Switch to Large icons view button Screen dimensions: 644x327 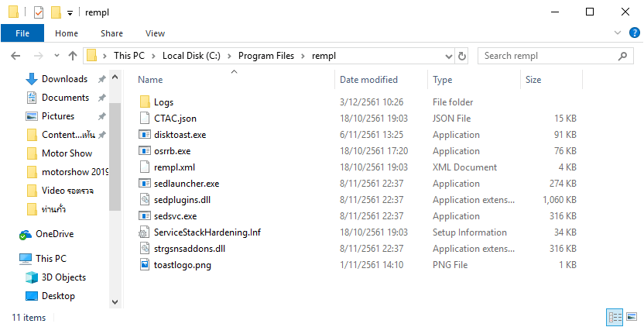click(632, 317)
